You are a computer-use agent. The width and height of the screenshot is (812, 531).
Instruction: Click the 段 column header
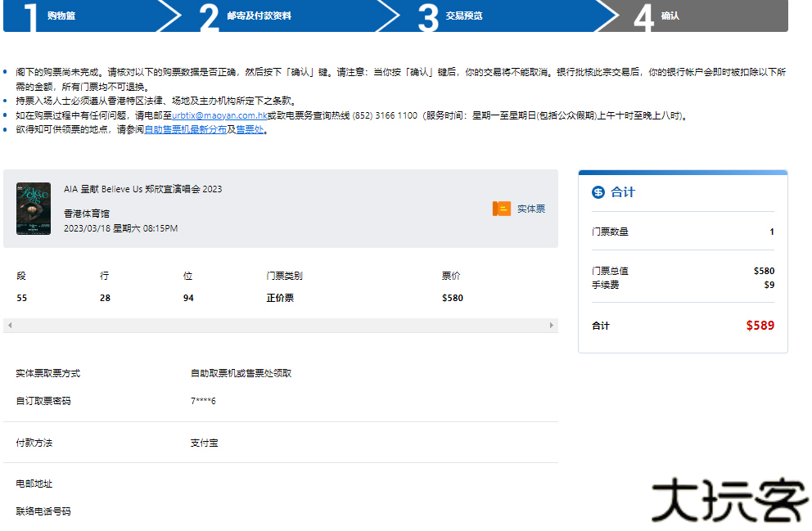[x=21, y=276]
